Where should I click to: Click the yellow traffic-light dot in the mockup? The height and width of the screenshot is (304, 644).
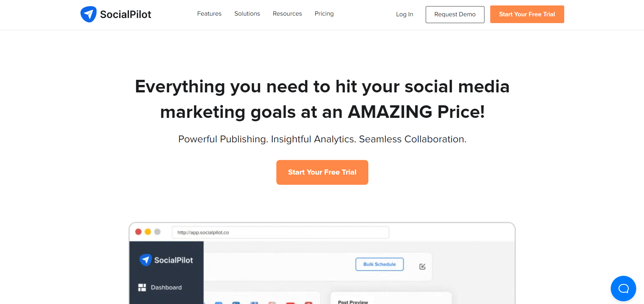[148, 232]
